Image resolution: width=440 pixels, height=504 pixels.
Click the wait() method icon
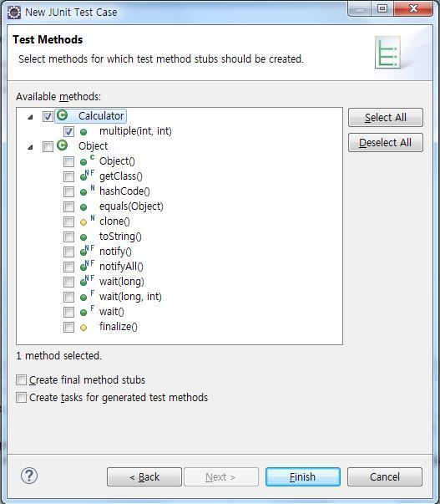click(87, 311)
